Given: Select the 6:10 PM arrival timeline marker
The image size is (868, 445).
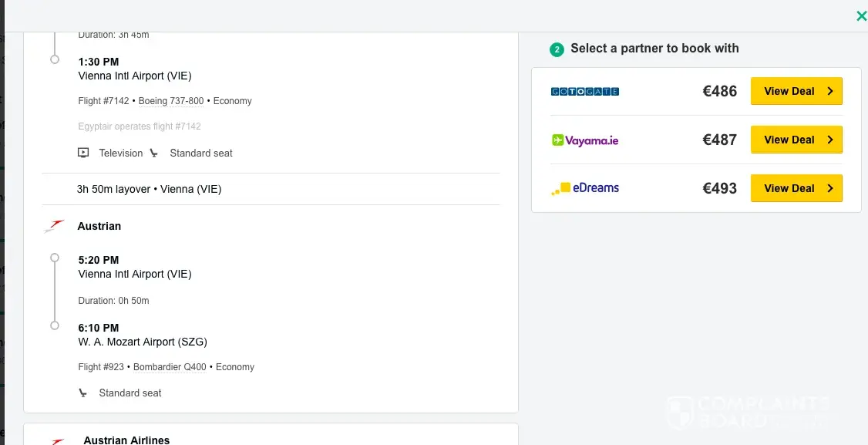Looking at the screenshot, I should (54, 326).
